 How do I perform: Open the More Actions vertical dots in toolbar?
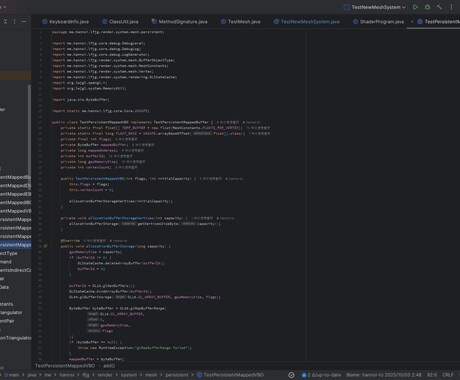click(x=451, y=7)
